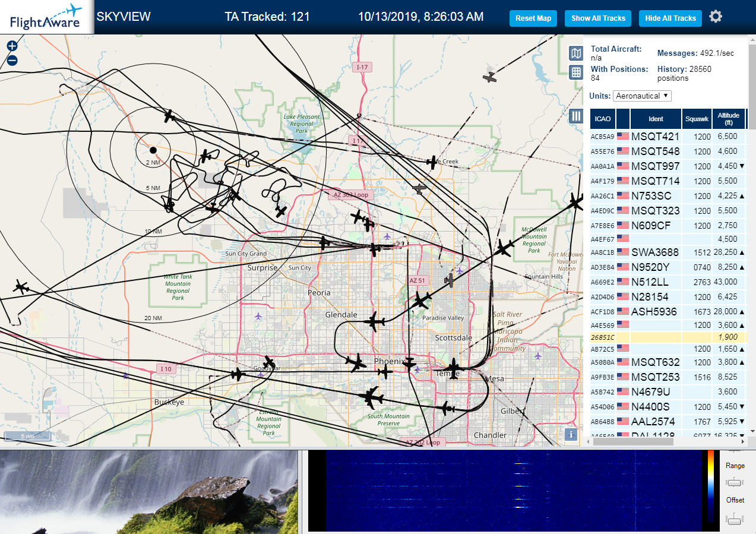Select the MSQT548 row
Viewport: 756px width, 534px height.
click(668, 151)
